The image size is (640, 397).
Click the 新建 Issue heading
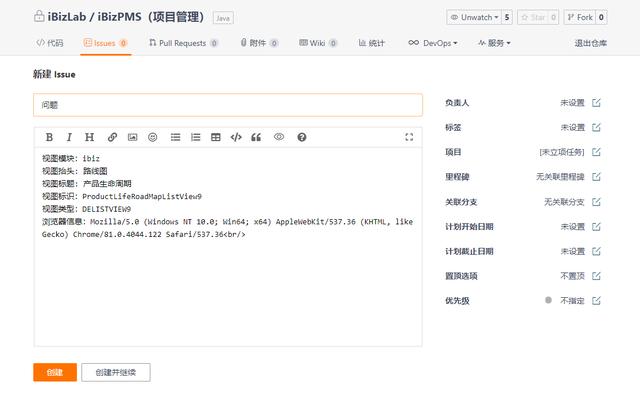[54, 74]
